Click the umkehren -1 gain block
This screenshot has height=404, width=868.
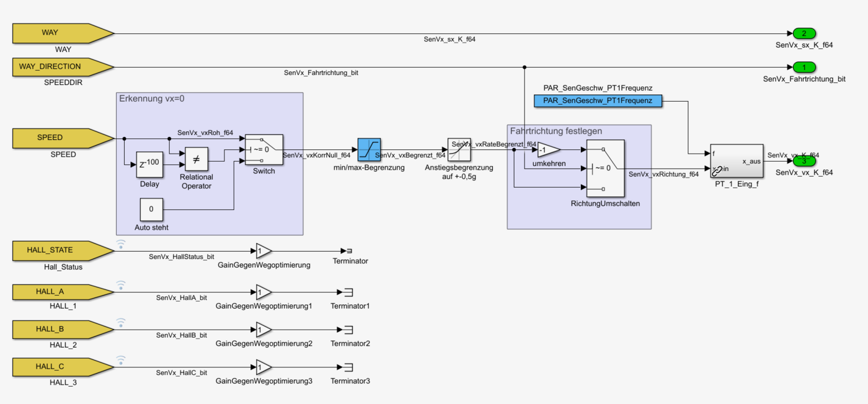pos(547,149)
